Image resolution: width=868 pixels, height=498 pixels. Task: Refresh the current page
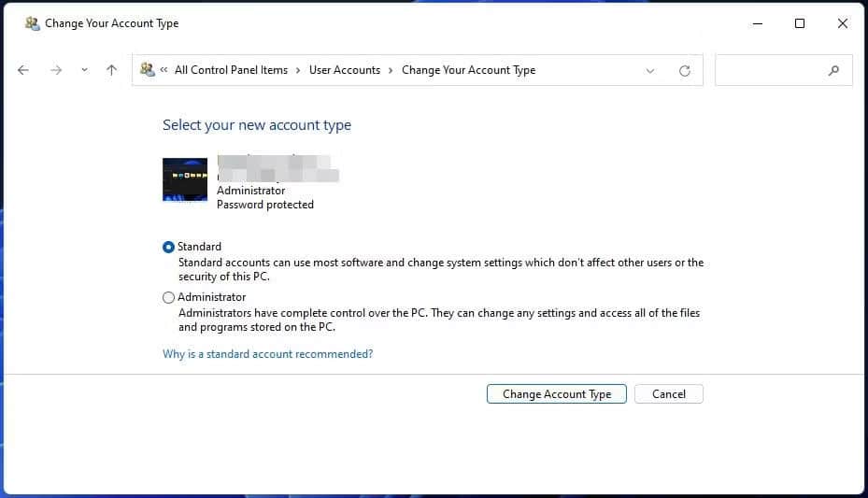(x=685, y=71)
